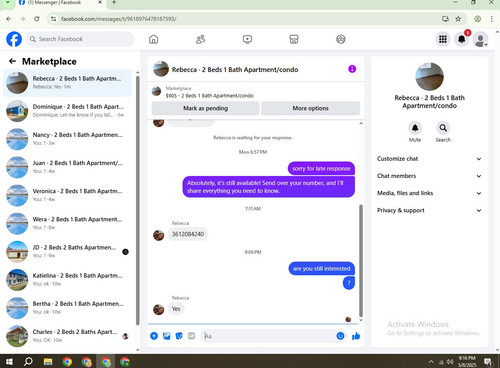Click Rebecca's phone number message 3612084240
The height and width of the screenshot is (368, 500).
pos(188,234)
